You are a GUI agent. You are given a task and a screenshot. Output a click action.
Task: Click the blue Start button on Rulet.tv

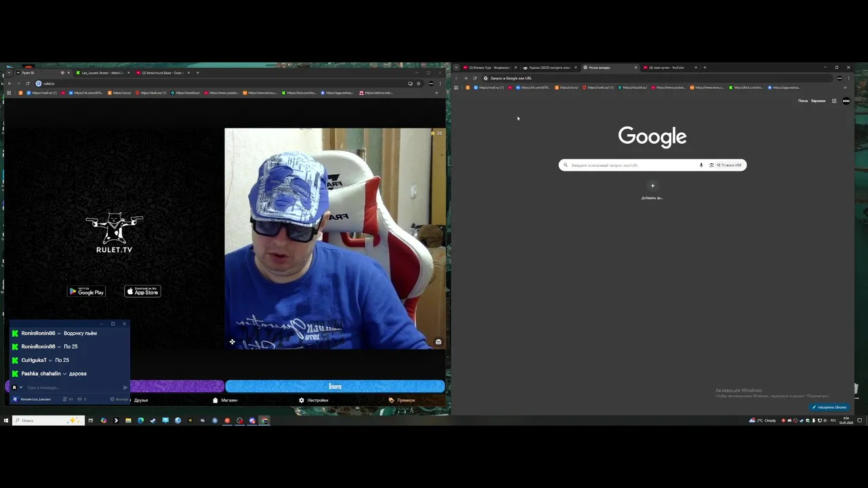click(335, 386)
